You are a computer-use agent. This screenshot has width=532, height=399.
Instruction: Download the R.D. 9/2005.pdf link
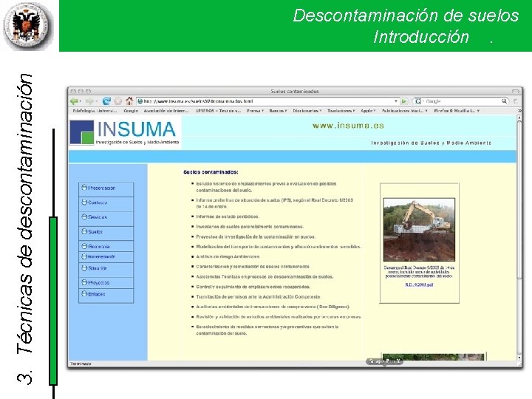click(419, 284)
